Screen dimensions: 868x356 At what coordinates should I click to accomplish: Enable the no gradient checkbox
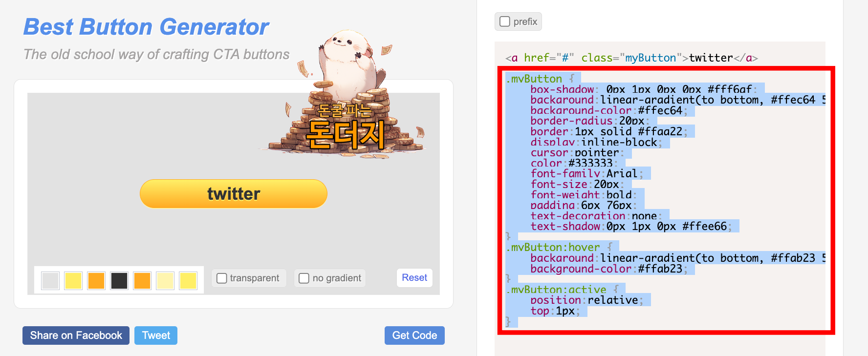coord(304,278)
